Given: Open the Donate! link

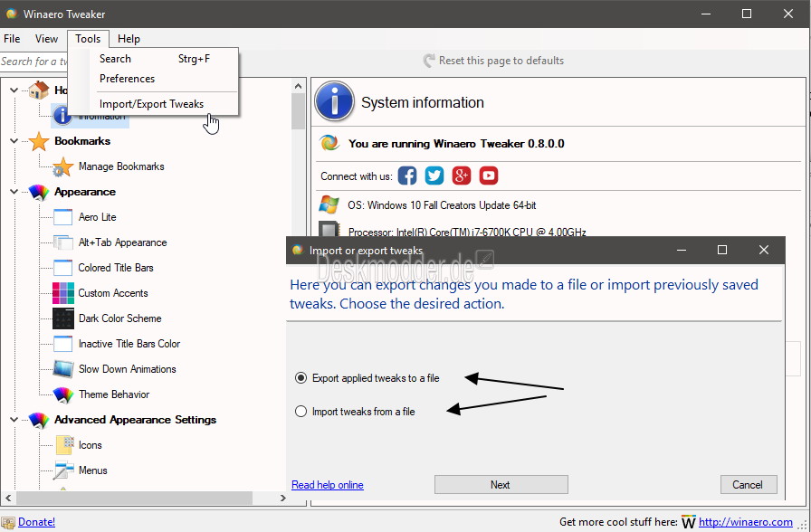Looking at the screenshot, I should (x=37, y=522).
